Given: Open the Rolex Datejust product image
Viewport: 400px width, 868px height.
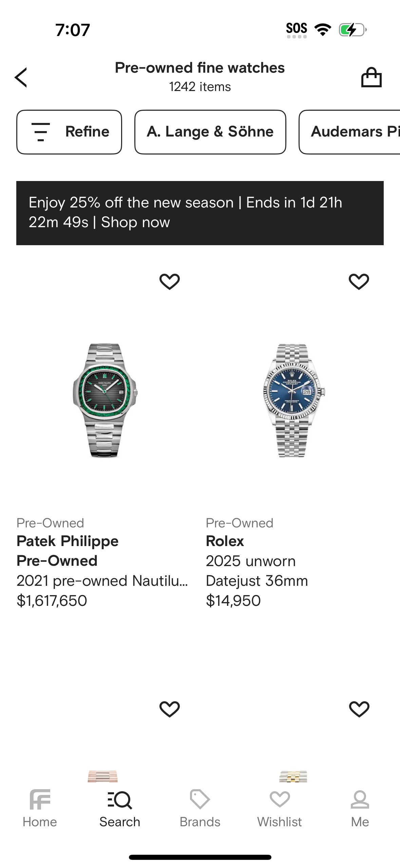Looking at the screenshot, I should 294,400.
